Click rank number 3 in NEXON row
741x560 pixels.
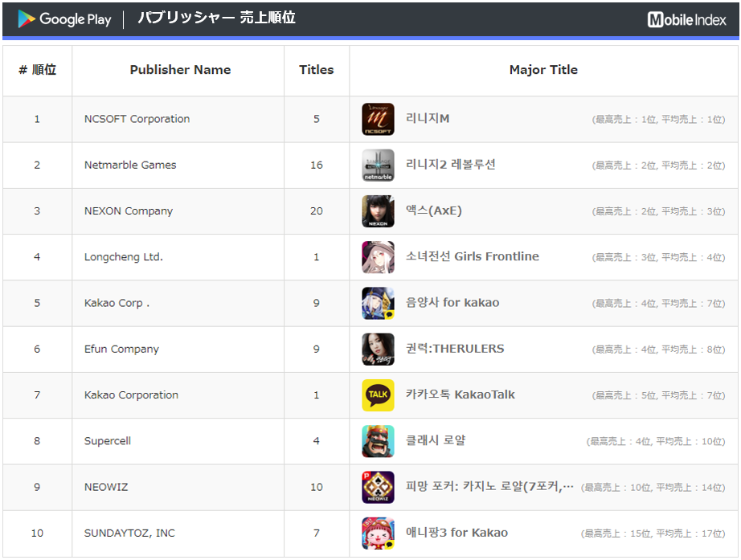click(x=37, y=211)
